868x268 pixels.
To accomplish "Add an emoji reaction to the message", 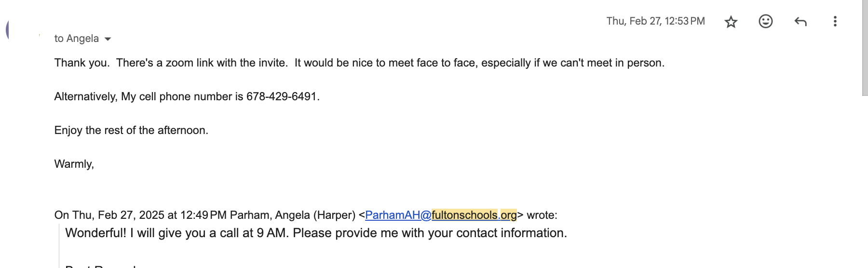I will point(765,21).
